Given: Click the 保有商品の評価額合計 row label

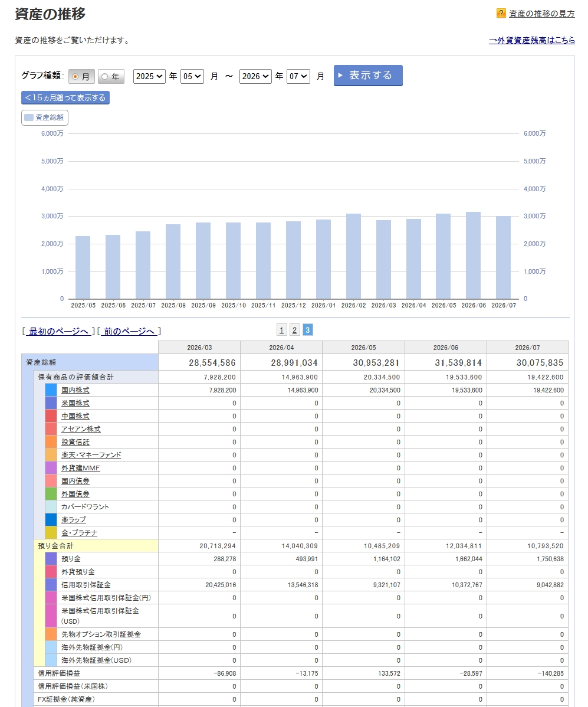Looking at the screenshot, I should (75, 377).
